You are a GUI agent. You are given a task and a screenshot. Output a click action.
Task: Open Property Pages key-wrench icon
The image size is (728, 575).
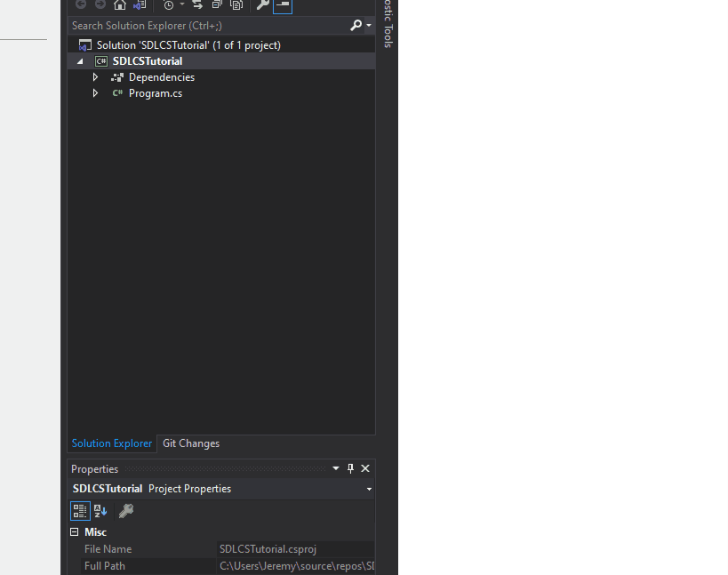point(126,511)
